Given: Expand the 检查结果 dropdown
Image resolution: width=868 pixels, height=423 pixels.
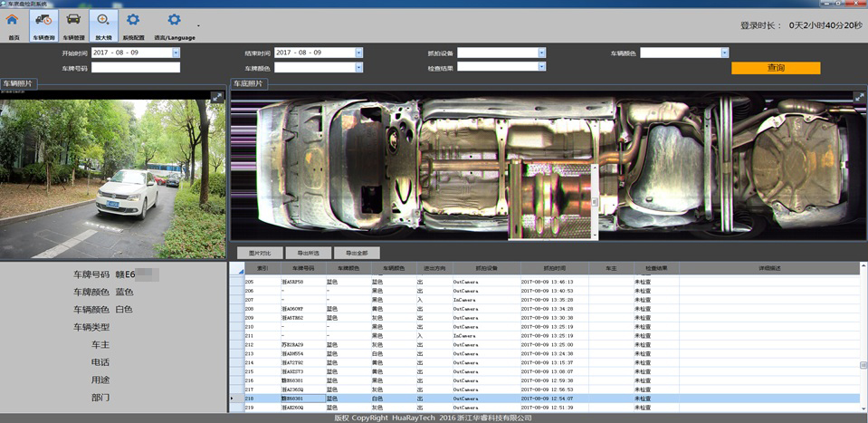Looking at the screenshot, I should pos(542,67).
